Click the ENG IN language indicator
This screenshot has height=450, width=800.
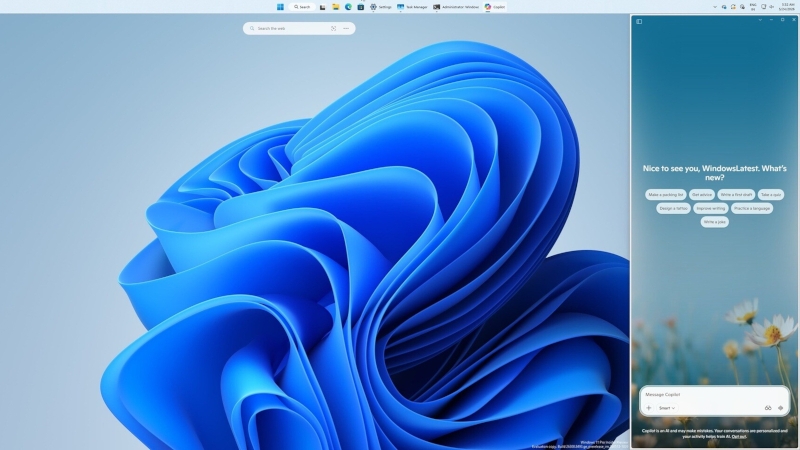point(753,7)
